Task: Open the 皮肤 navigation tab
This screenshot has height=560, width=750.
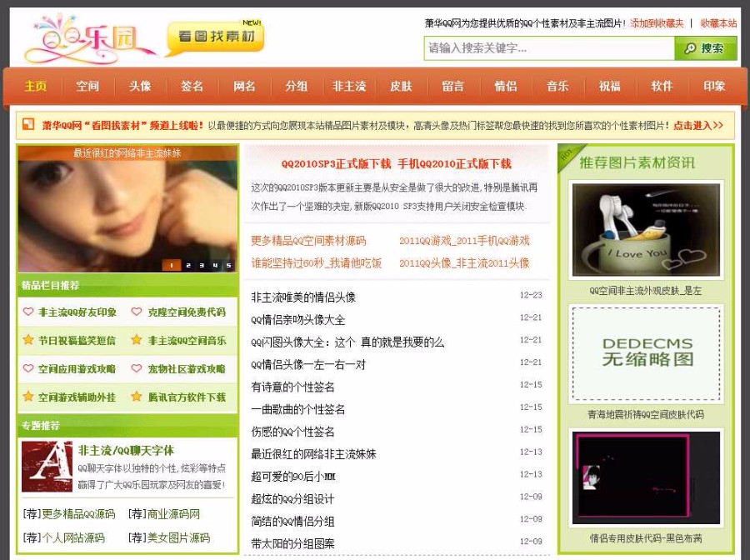Action: tap(401, 86)
